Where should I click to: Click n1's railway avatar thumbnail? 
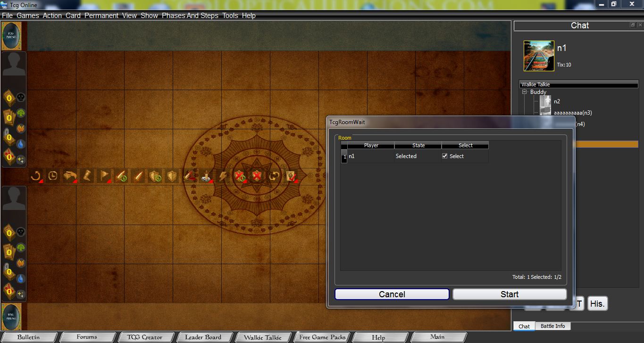(539, 56)
